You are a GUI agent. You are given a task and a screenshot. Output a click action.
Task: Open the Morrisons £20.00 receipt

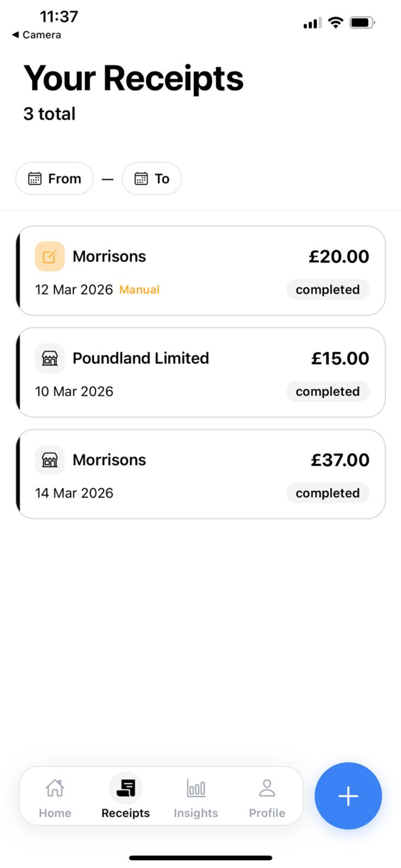point(200,270)
